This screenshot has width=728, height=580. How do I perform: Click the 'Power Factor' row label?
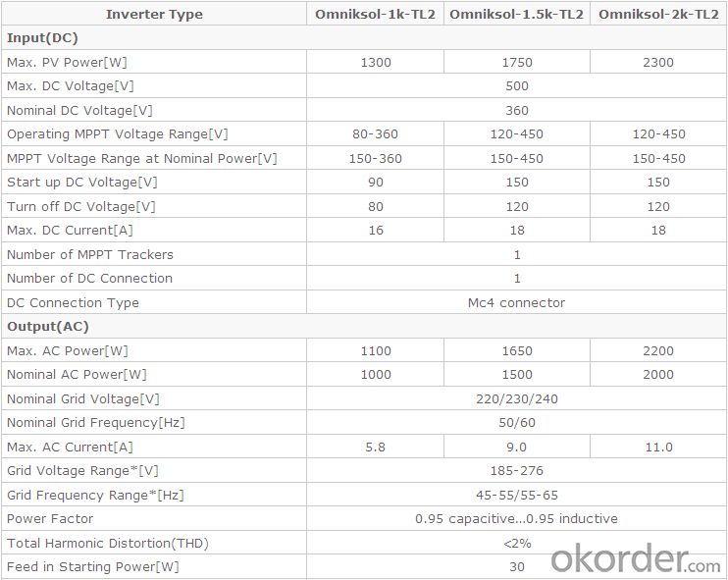50,519
